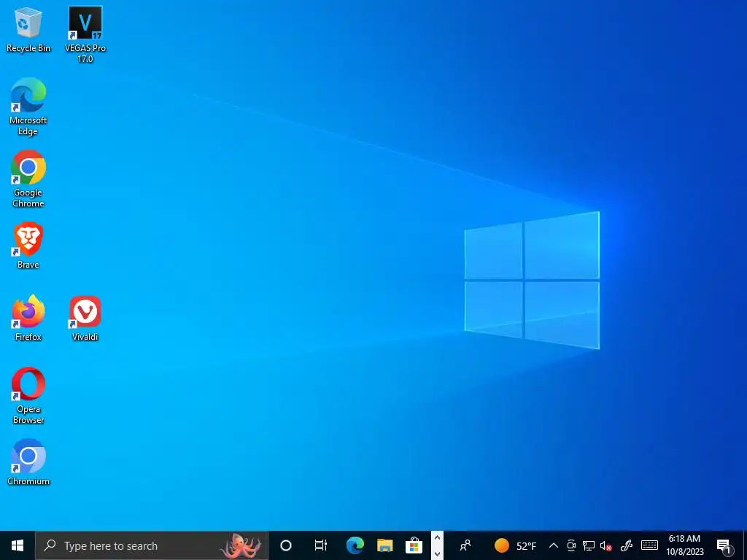This screenshot has height=560, width=747.
Task: Select the Microsoft Edge desktop shortcut
Action: tap(28, 106)
